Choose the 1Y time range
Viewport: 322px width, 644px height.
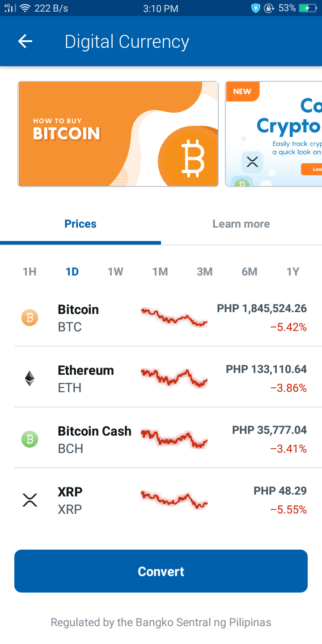pos(293,271)
